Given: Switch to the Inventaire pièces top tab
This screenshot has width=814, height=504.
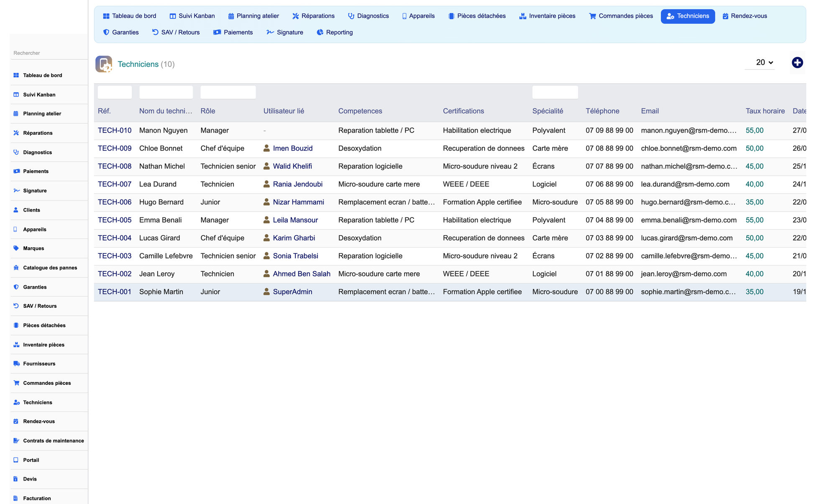Looking at the screenshot, I should 547,16.
